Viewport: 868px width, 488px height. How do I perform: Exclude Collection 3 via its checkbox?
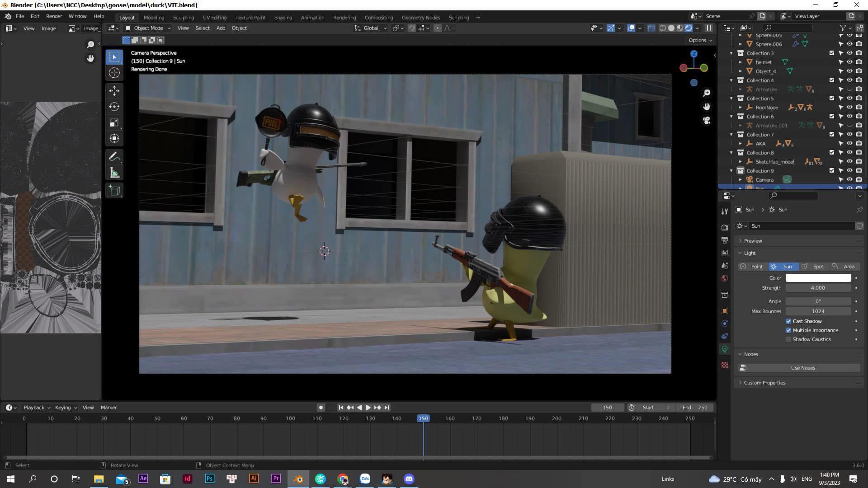pyautogui.click(x=832, y=53)
